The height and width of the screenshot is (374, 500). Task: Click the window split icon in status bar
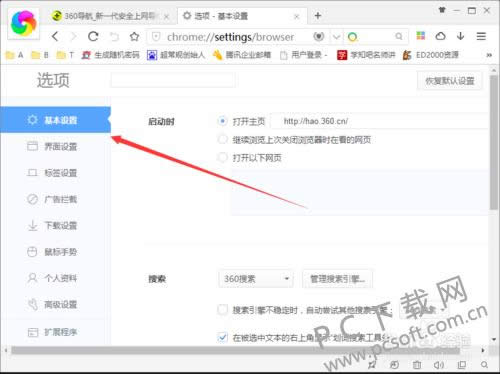pos(462,365)
